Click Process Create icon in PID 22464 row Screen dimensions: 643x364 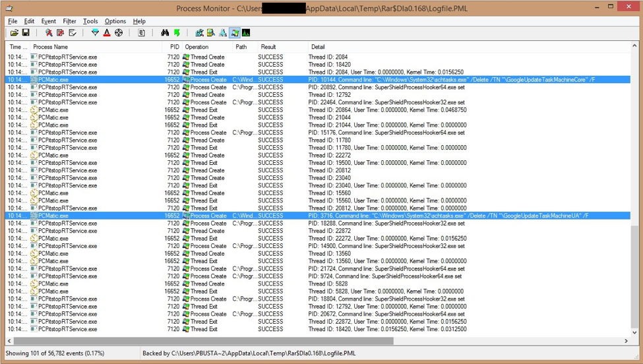tap(186, 102)
